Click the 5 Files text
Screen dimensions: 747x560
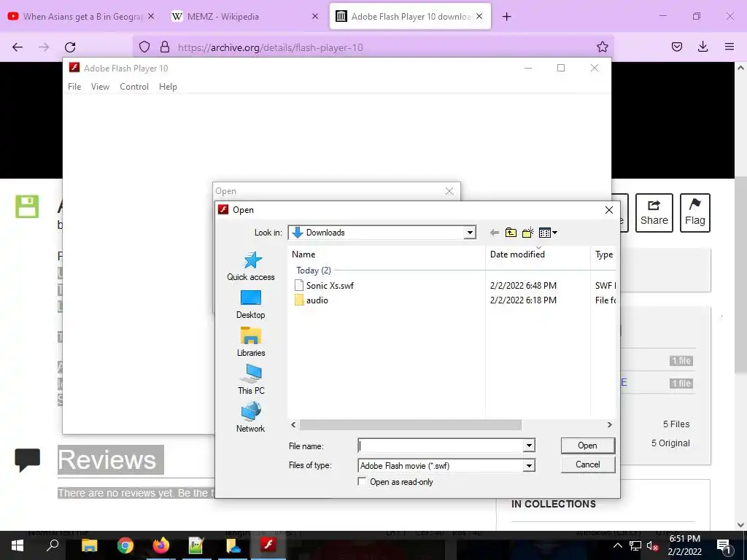[x=676, y=424]
